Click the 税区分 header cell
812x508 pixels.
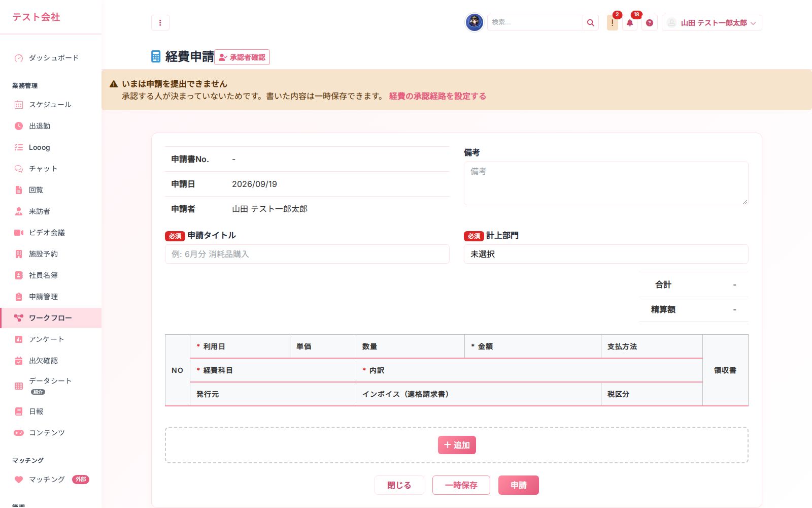[652, 394]
